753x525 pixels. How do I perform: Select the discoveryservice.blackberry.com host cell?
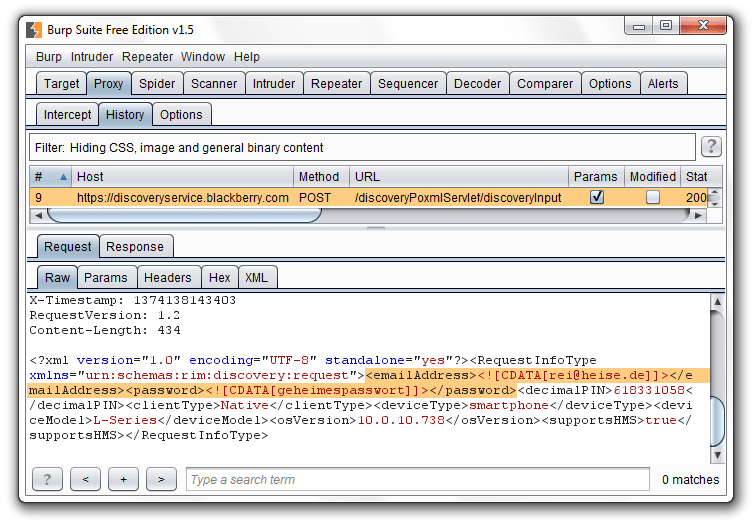coord(182,198)
